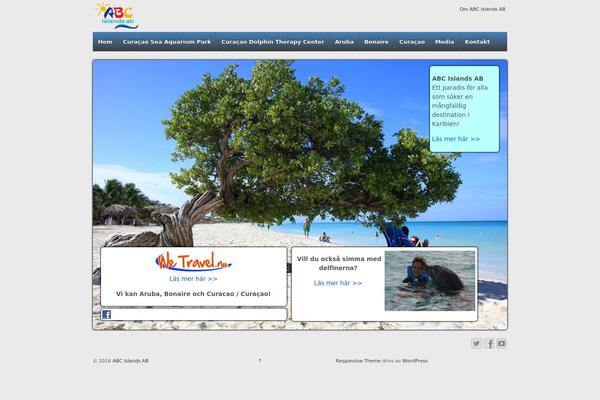Open Curaçao Sea Aquarium Park menu item

(x=167, y=42)
